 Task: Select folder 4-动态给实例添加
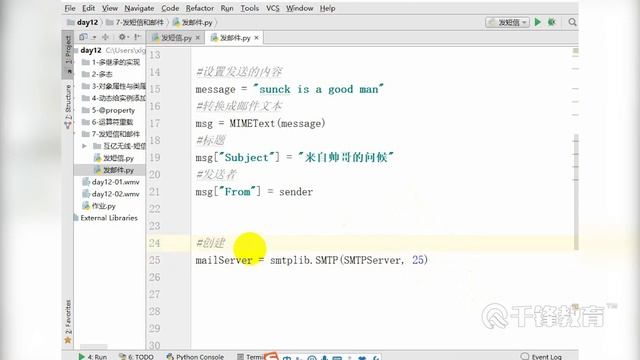pyautogui.click(x=109, y=98)
